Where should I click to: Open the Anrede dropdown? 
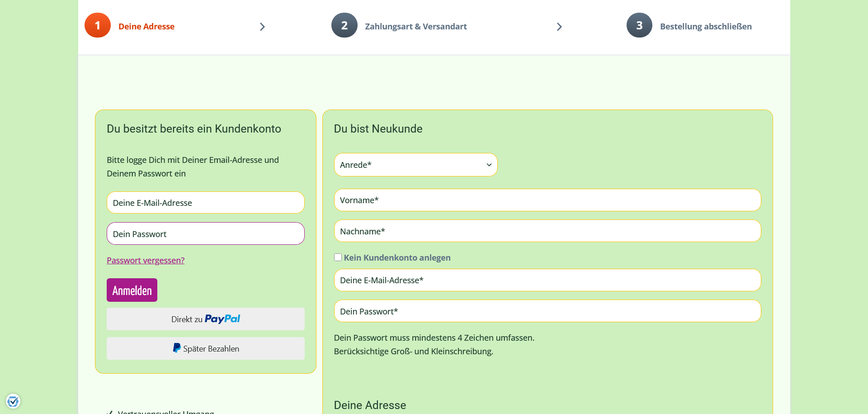tap(415, 165)
